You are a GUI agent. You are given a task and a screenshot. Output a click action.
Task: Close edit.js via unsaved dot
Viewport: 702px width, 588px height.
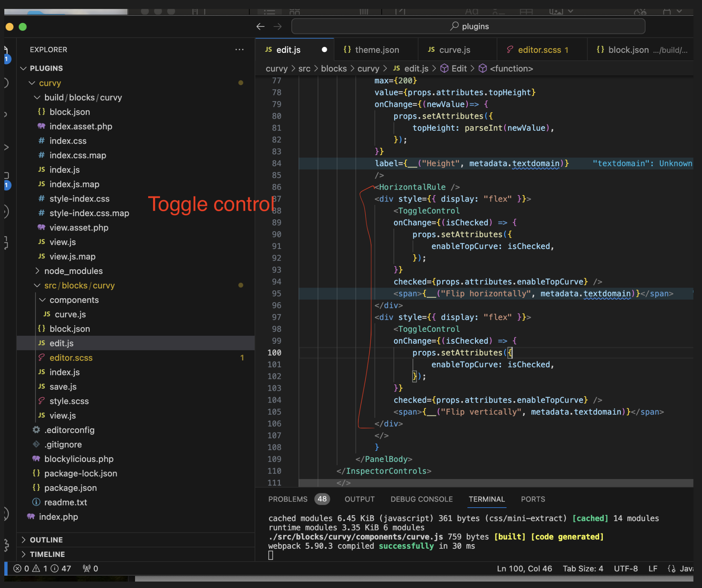(324, 50)
